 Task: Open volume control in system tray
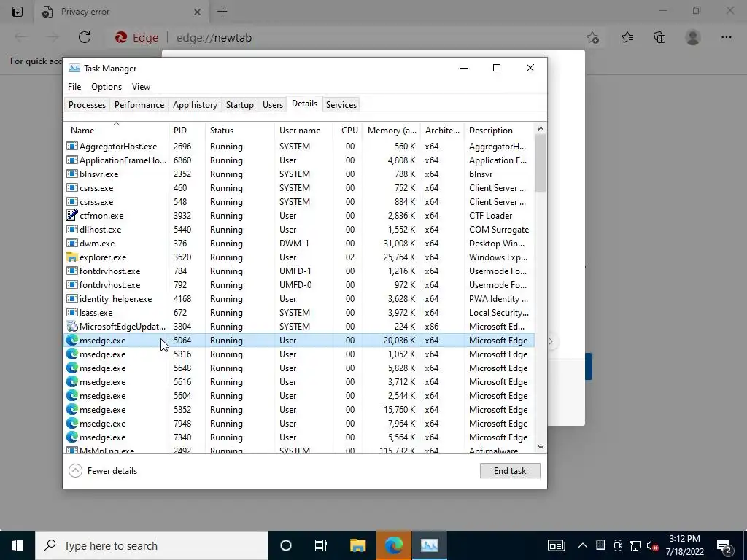[652, 545]
